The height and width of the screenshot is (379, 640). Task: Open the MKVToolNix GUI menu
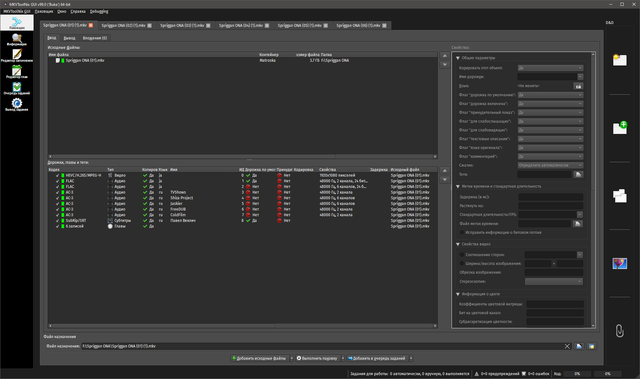pos(17,11)
